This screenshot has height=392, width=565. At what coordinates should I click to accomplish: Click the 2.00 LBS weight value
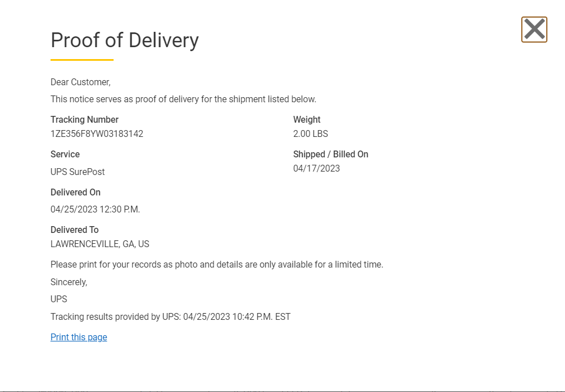coord(310,134)
